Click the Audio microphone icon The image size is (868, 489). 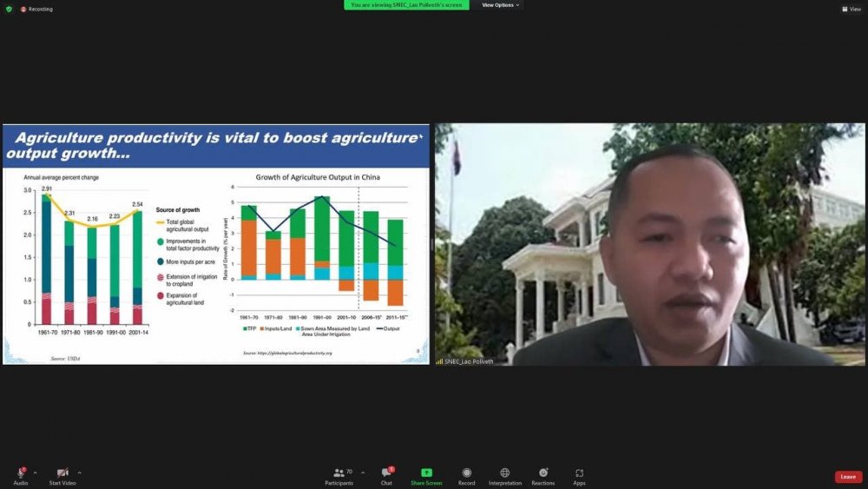pos(20,473)
